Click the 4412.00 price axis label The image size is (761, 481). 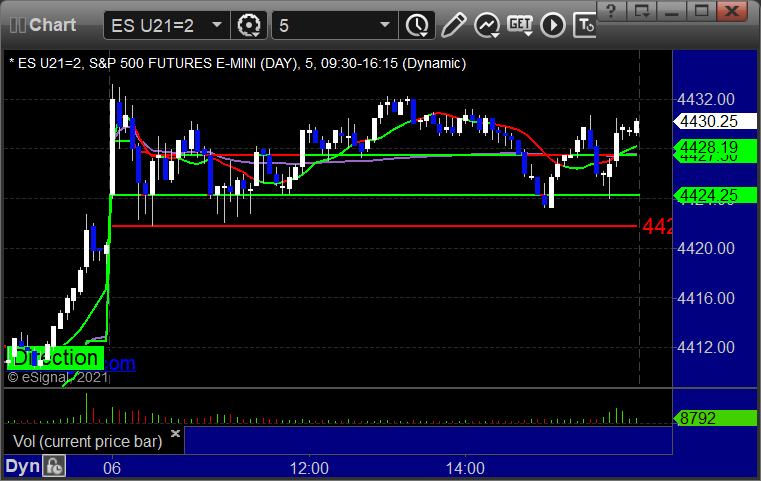(706, 348)
